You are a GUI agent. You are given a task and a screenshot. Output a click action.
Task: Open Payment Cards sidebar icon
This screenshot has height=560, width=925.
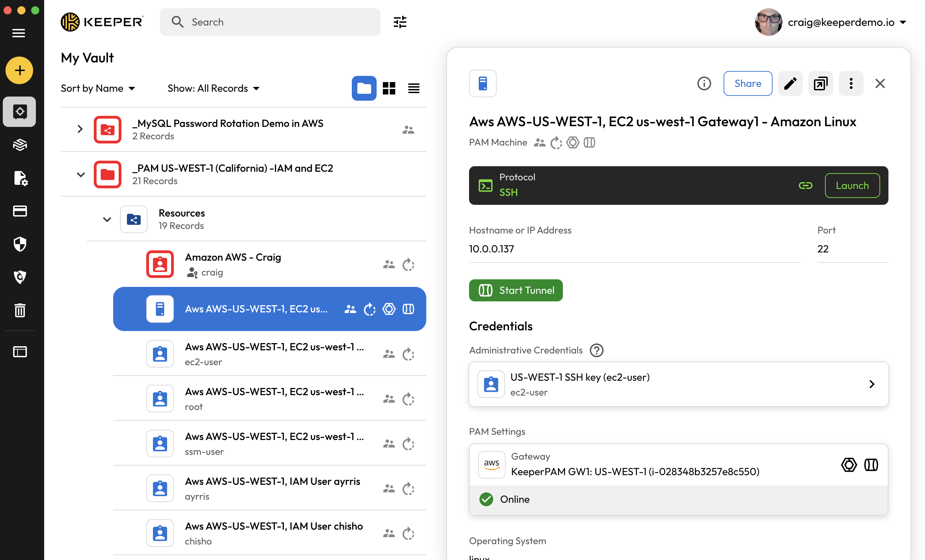point(20,211)
